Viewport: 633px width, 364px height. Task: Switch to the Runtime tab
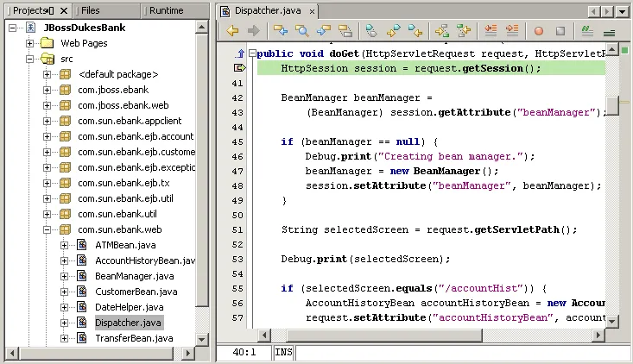167,10
